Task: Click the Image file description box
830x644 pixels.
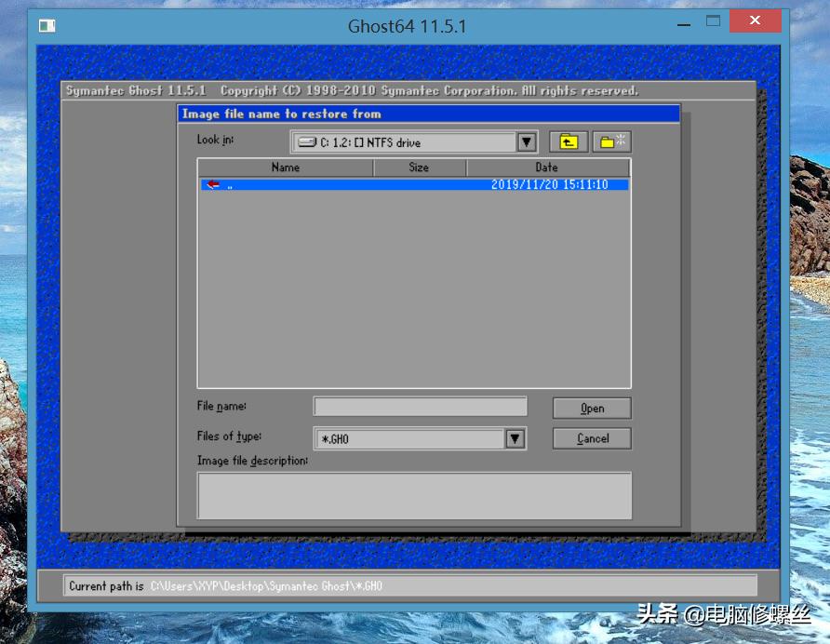Action: 414,496
